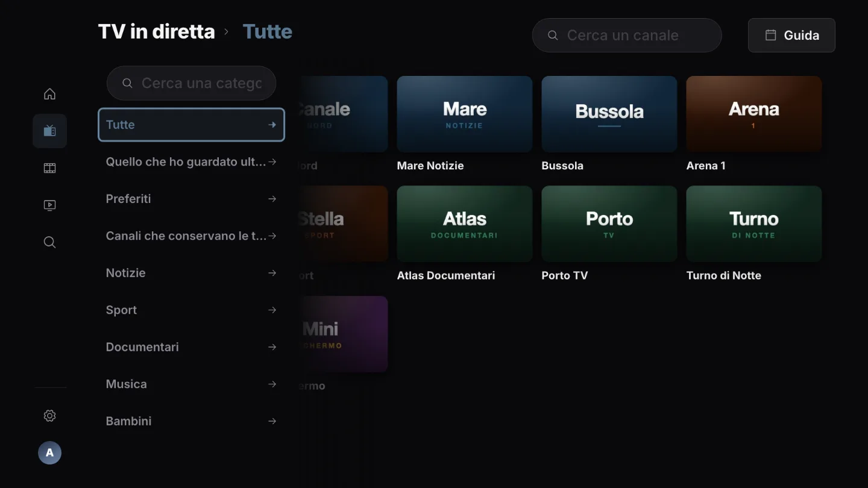Click the search magnifier sidebar icon
The image size is (868, 488).
click(49, 242)
